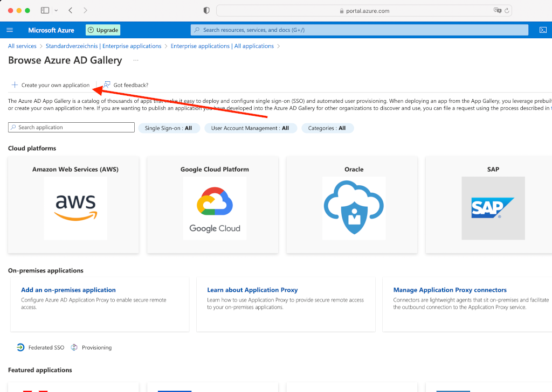
Task: Click the Oracle card title
Action: pos(354,169)
